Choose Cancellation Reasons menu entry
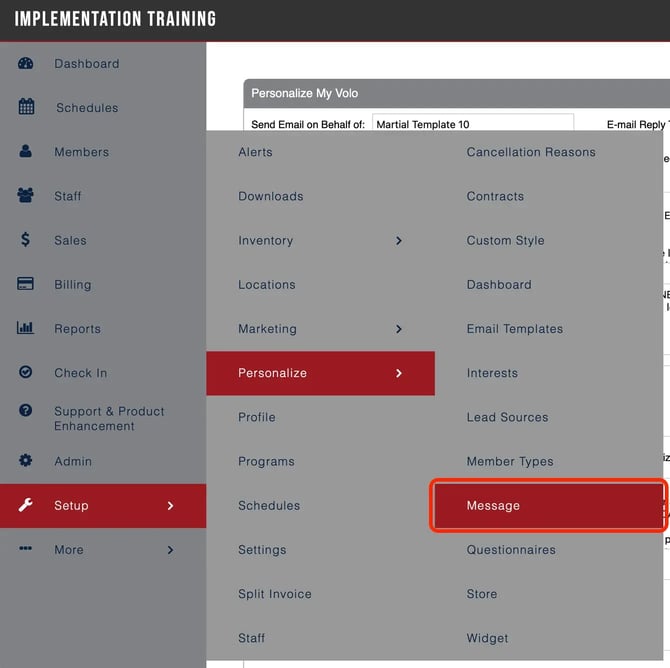 click(x=530, y=152)
